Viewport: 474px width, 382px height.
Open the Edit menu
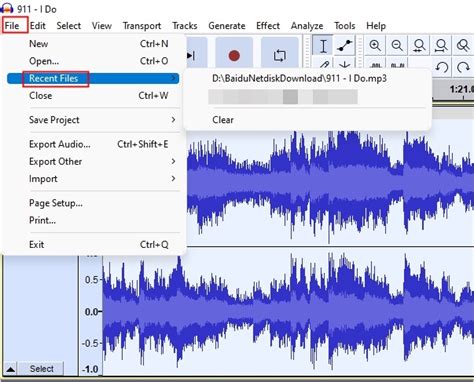[x=38, y=26]
